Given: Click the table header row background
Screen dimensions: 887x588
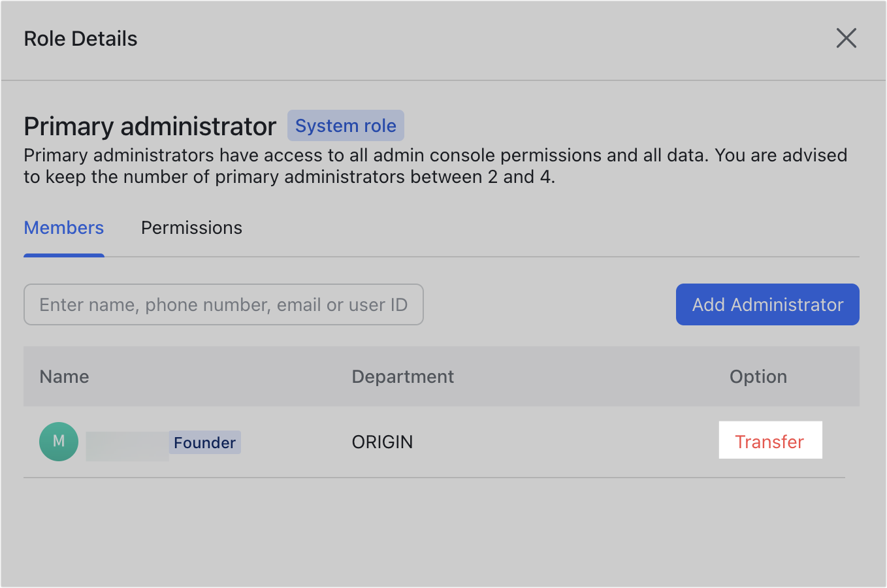Looking at the screenshot, I should (555, 376).
